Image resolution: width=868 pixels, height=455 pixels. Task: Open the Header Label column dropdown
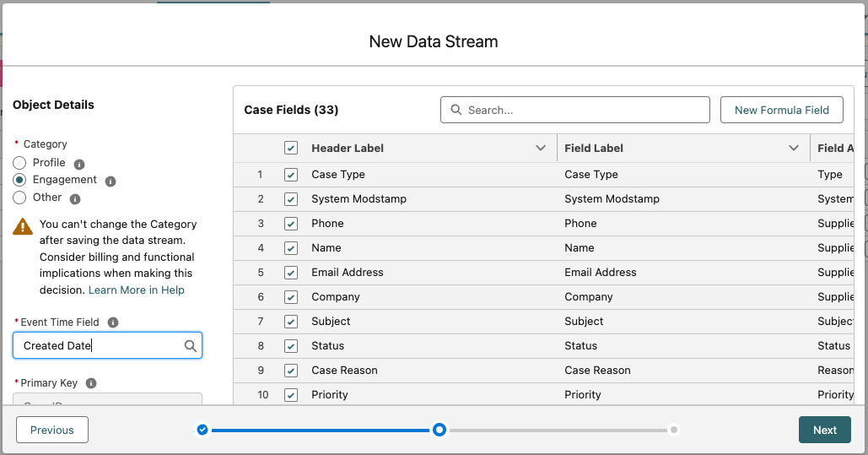541,148
